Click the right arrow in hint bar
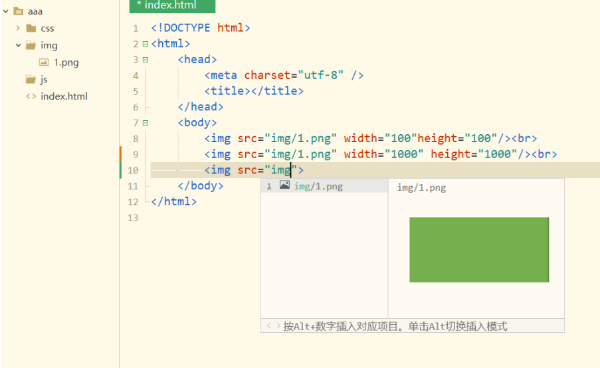The image size is (600, 368). click(278, 326)
